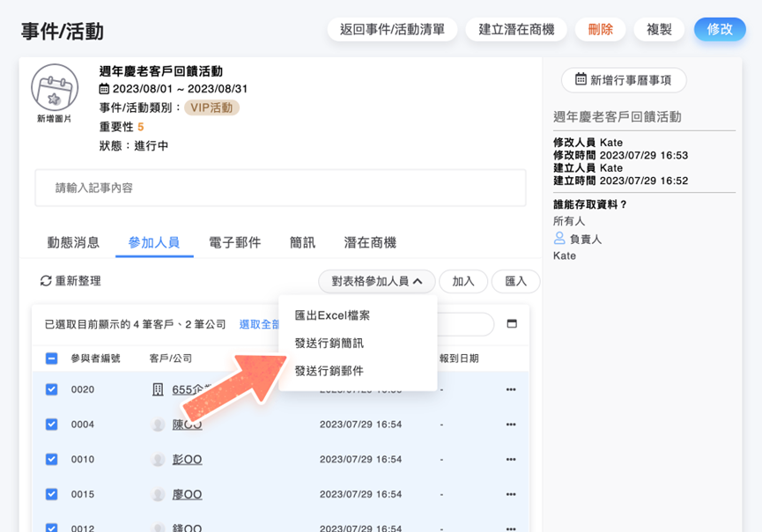Click the 修改 edit button
Image resolution: width=762 pixels, height=532 pixels.
click(720, 29)
